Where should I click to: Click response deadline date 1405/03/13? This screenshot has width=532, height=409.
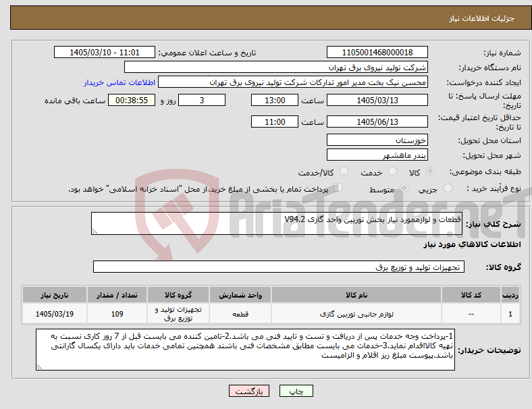[377, 100]
